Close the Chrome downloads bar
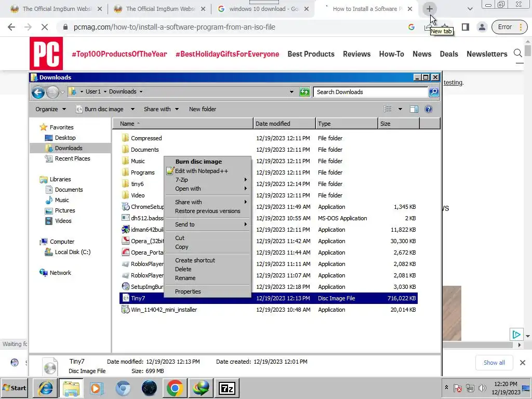This screenshot has height=399, width=532. tap(523, 362)
